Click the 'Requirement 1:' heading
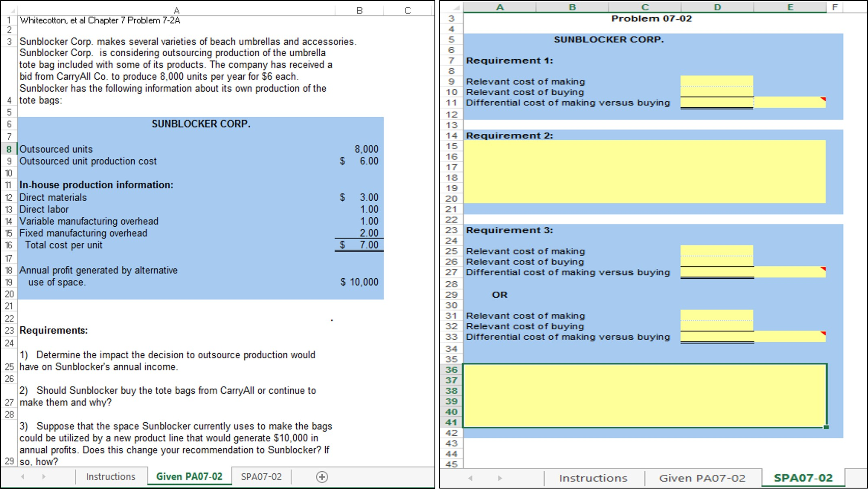 click(x=509, y=61)
